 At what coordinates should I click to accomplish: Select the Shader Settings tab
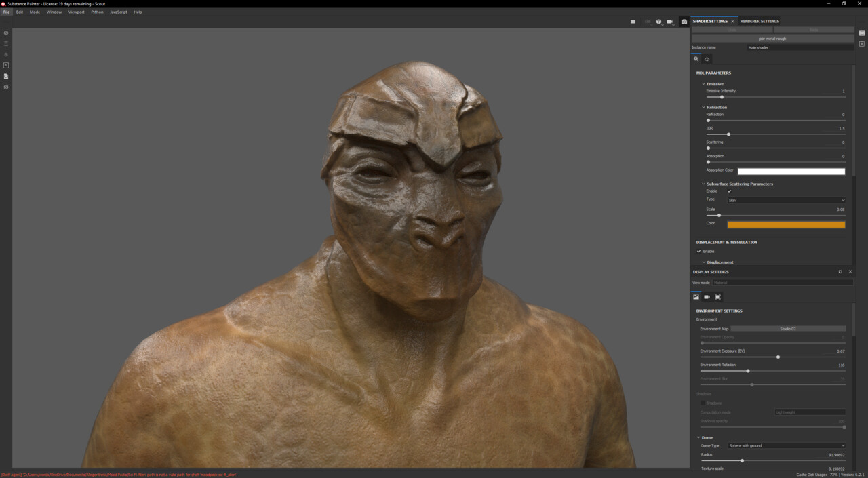(x=710, y=22)
